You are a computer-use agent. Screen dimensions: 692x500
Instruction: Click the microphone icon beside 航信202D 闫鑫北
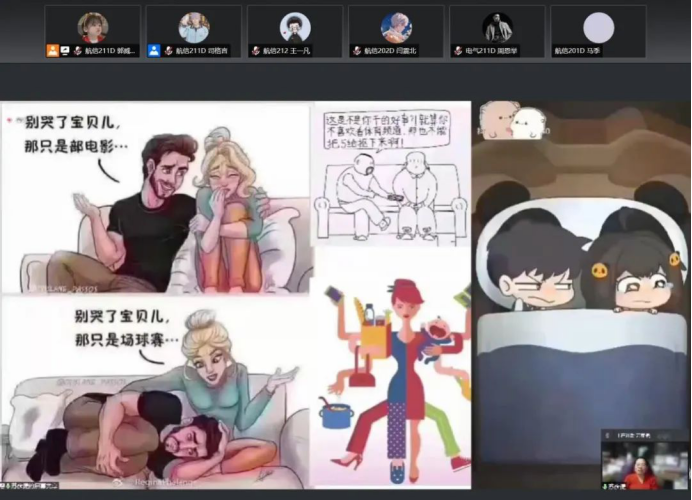coord(357,49)
